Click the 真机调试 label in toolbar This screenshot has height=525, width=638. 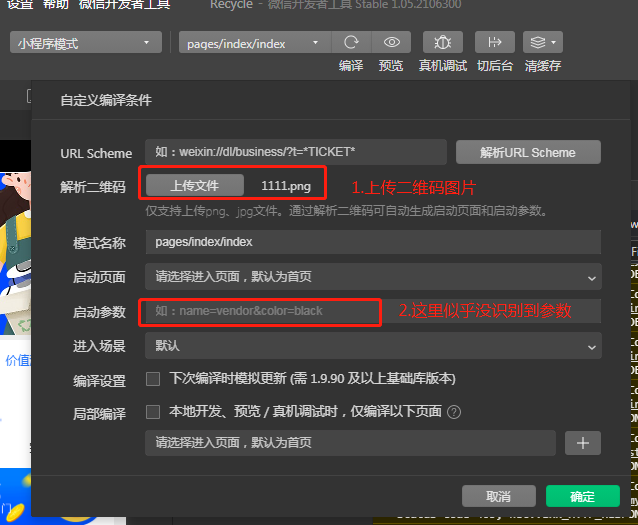[x=443, y=66]
